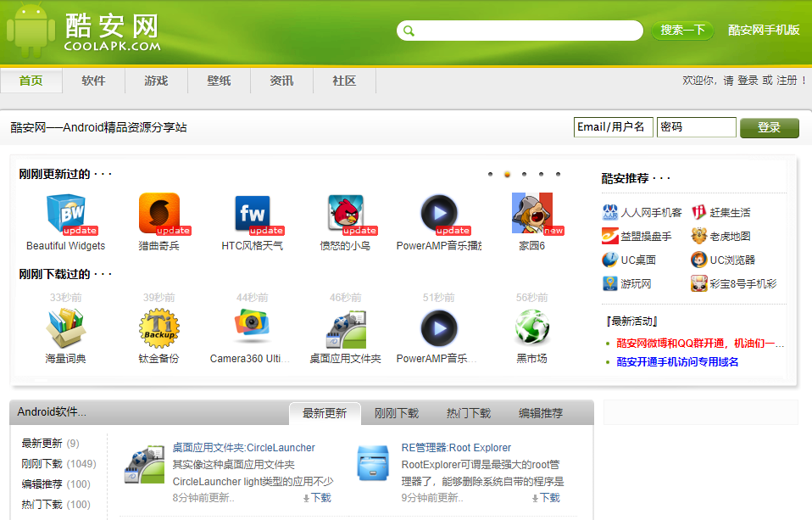Click the 黑市场 globe icon
This screenshot has height=520, width=812.
click(x=531, y=327)
